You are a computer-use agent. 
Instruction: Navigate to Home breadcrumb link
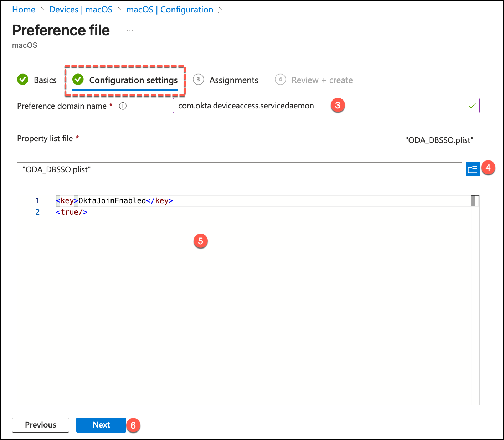point(24,10)
